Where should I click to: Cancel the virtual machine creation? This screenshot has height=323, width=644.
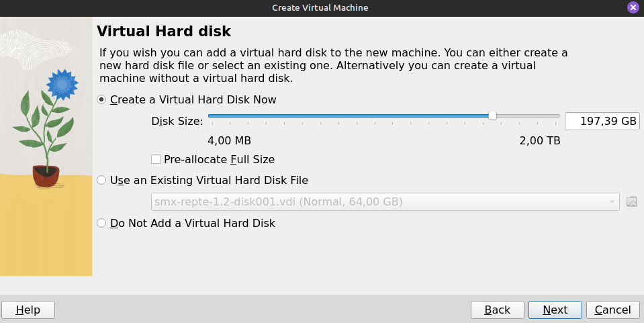point(613,310)
